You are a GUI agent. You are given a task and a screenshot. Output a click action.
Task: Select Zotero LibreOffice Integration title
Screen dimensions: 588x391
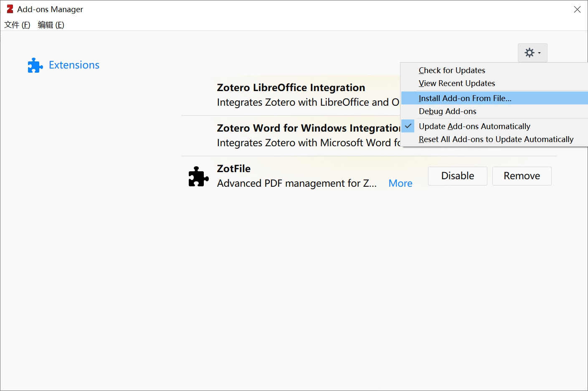pos(291,88)
